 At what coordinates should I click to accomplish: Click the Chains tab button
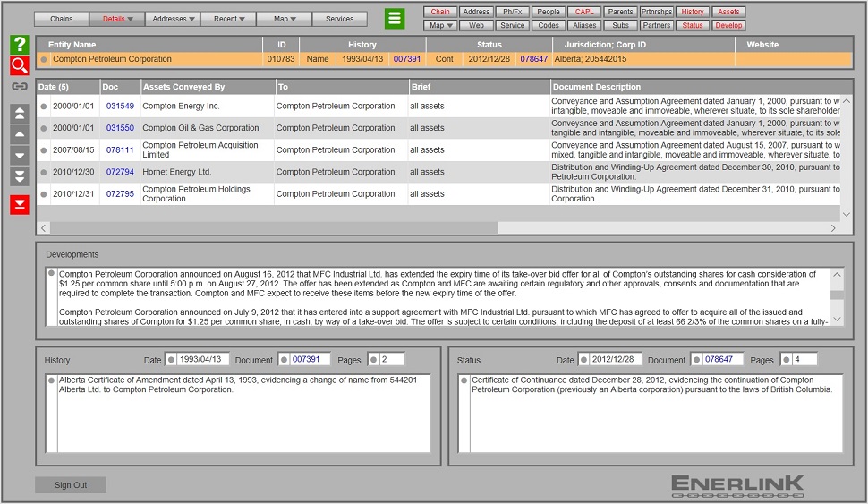coord(62,19)
